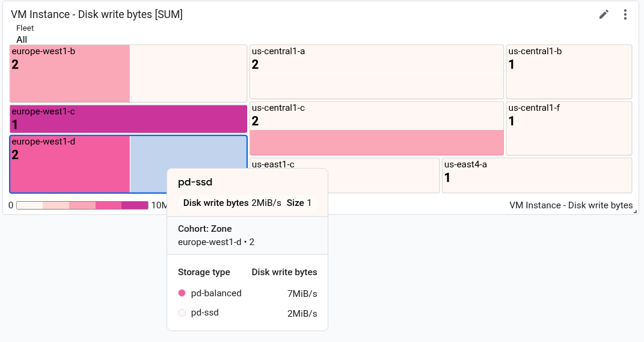Click the widget title Disk write bytes [SUM]
This screenshot has width=644, height=342.
click(97, 14)
